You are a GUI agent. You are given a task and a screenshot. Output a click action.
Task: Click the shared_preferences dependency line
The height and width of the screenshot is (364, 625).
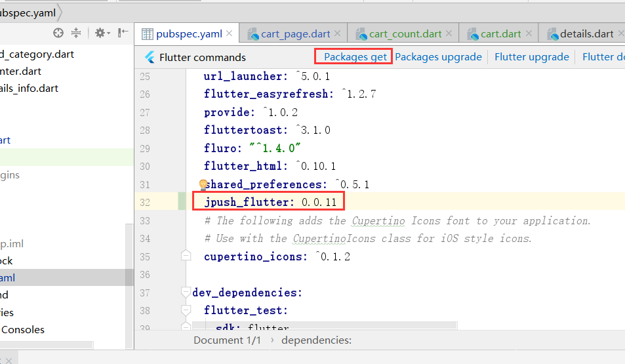click(x=287, y=184)
